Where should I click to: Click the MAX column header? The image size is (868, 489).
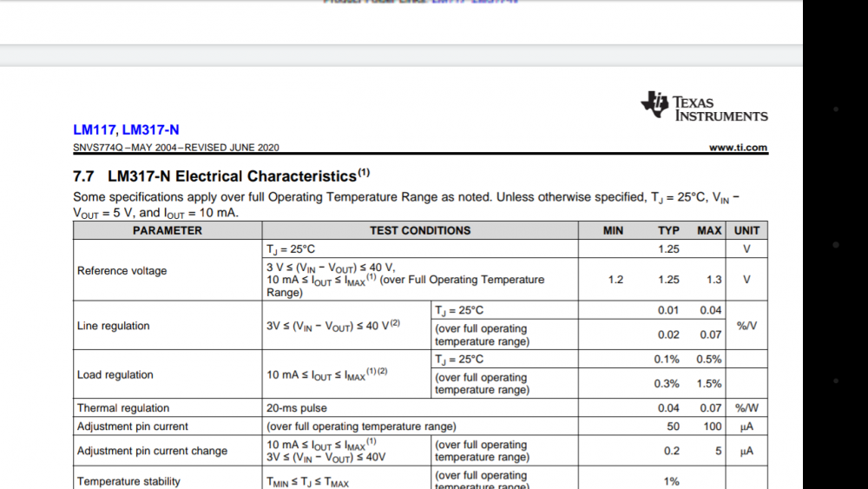click(x=709, y=230)
